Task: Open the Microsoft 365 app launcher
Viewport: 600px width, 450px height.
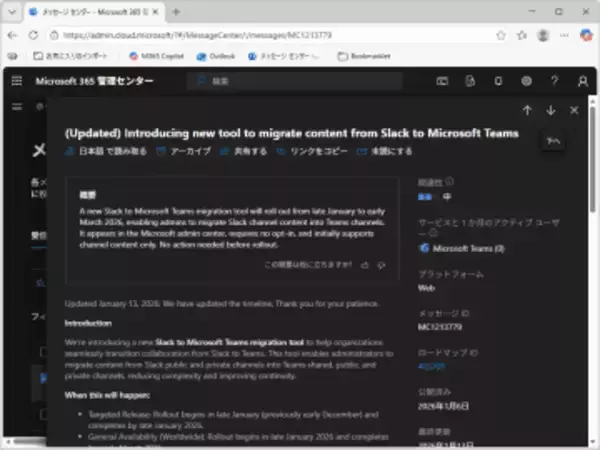Action: (17, 81)
